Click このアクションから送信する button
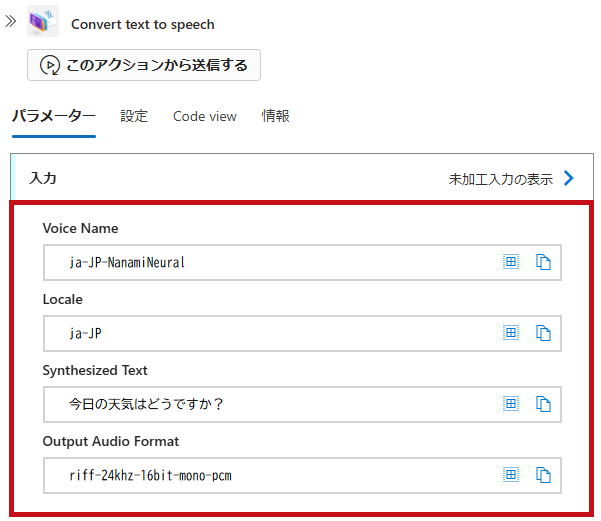Image resolution: width=601 pixels, height=521 pixels. 144,65
